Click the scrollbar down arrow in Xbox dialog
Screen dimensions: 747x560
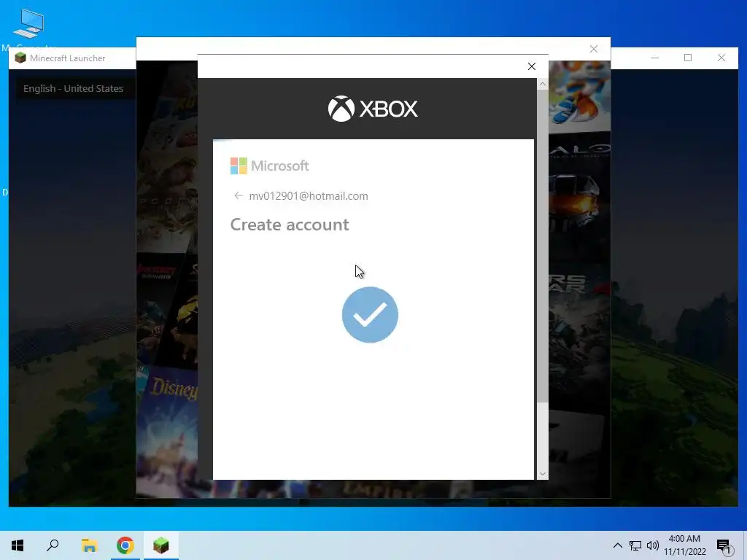[542, 474]
